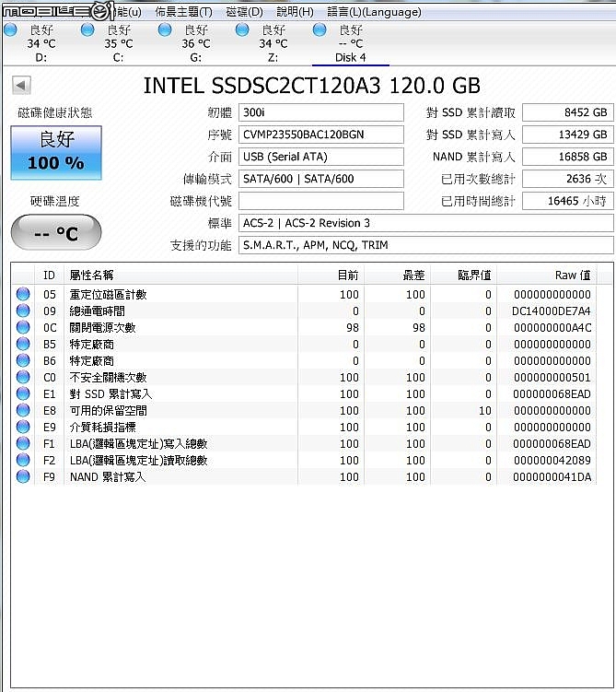Click status orb for attribute F2

tap(23, 460)
